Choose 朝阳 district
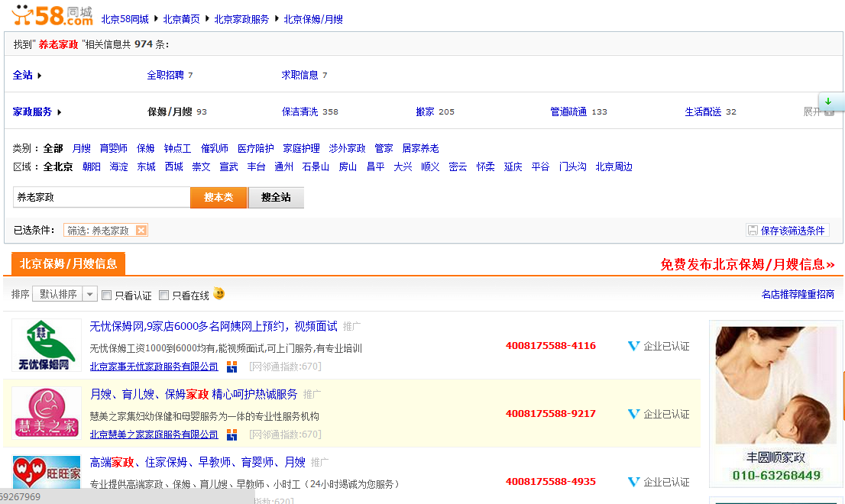The image size is (845, 504). click(92, 166)
